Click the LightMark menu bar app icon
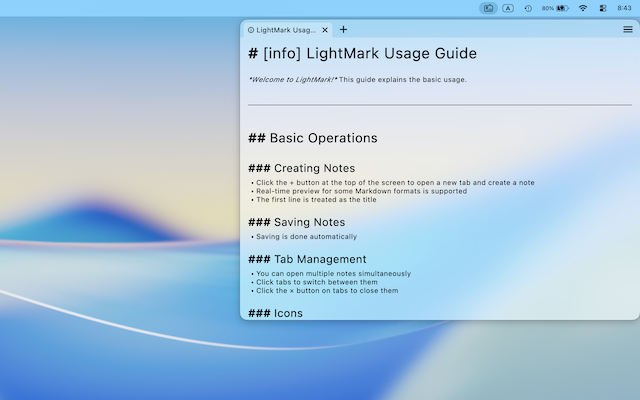Viewport: 640px width, 400px height. [x=488, y=8]
